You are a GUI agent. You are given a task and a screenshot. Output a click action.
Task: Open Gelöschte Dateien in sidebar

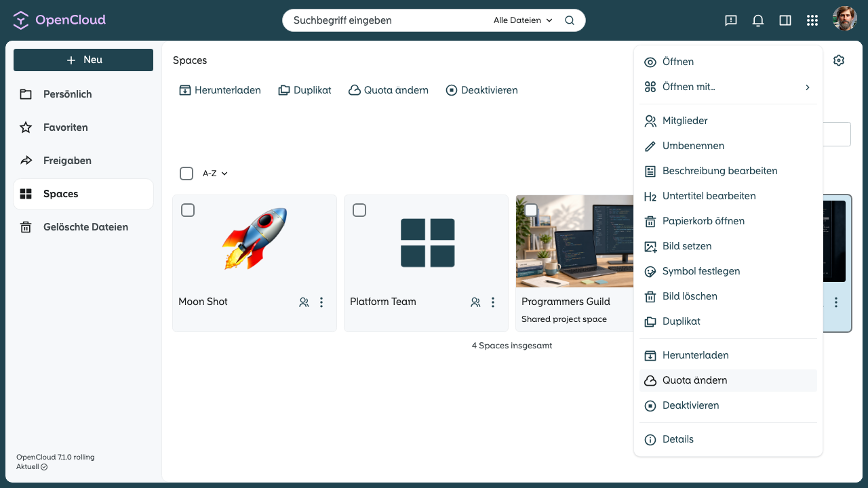pyautogui.click(x=83, y=227)
